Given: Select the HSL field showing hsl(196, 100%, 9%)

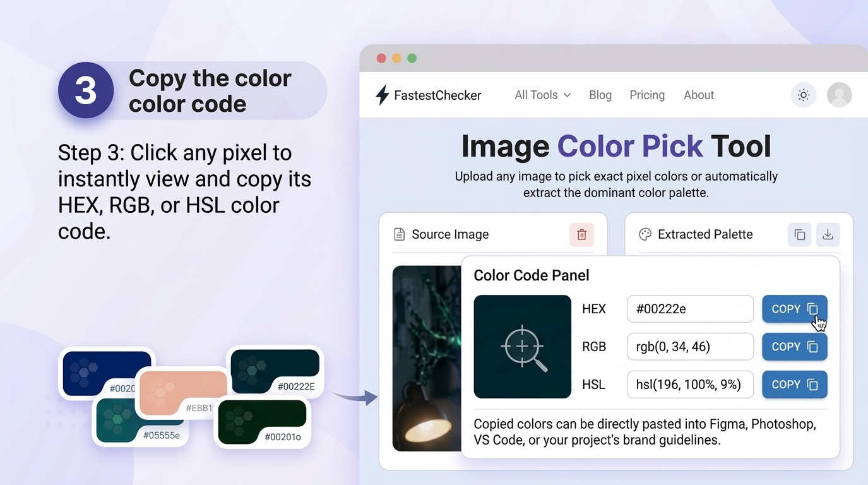Looking at the screenshot, I should click(690, 385).
